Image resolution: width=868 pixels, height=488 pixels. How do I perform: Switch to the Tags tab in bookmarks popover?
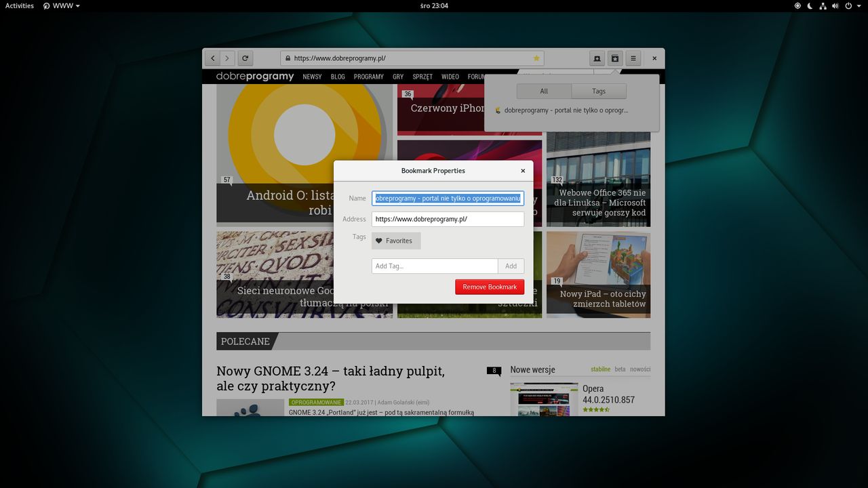(599, 91)
